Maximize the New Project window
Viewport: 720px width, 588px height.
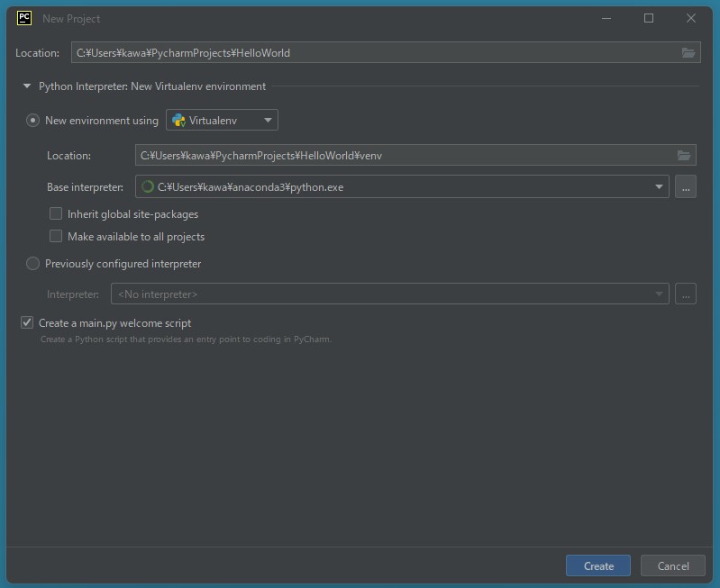tap(649, 18)
